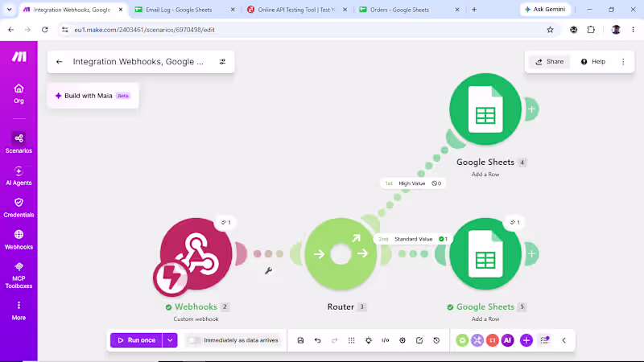
Task: Collapse bottom toolbar with left chevron
Action: pyautogui.click(x=564, y=340)
